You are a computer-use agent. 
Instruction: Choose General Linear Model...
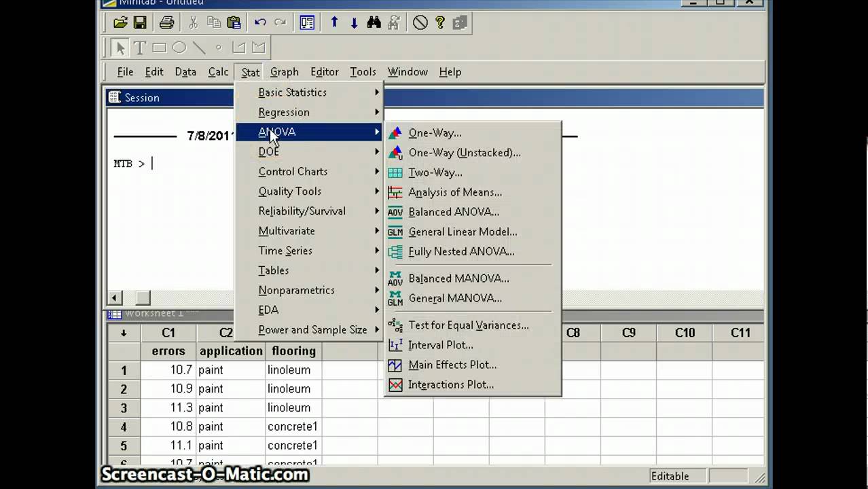click(473, 232)
